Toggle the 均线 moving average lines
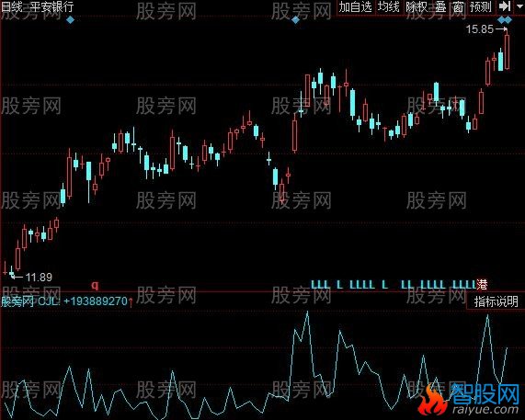Image resolution: width=525 pixels, height=420 pixels. [389, 7]
